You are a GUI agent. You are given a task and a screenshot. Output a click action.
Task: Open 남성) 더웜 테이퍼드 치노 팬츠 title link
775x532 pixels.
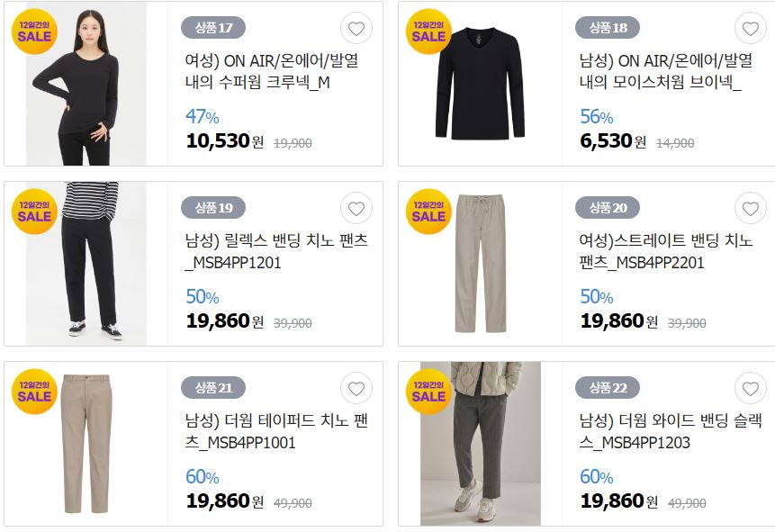click(276, 431)
